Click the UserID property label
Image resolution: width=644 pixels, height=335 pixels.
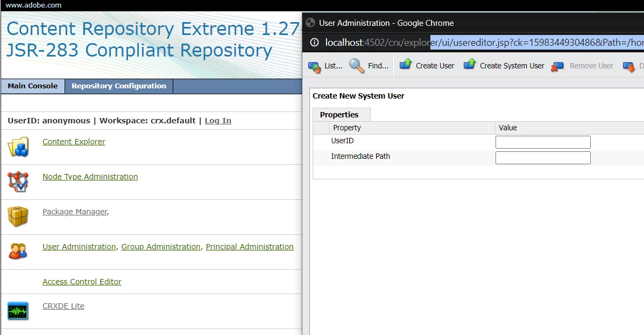[342, 141]
